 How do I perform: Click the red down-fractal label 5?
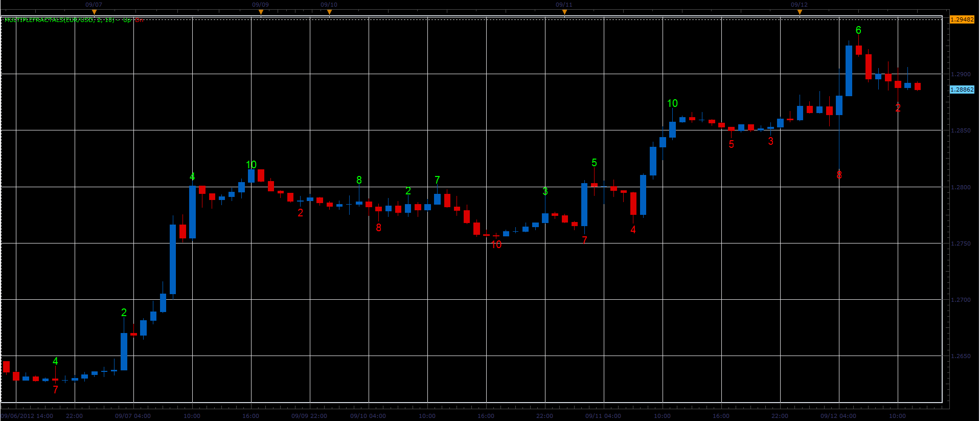[731, 145]
